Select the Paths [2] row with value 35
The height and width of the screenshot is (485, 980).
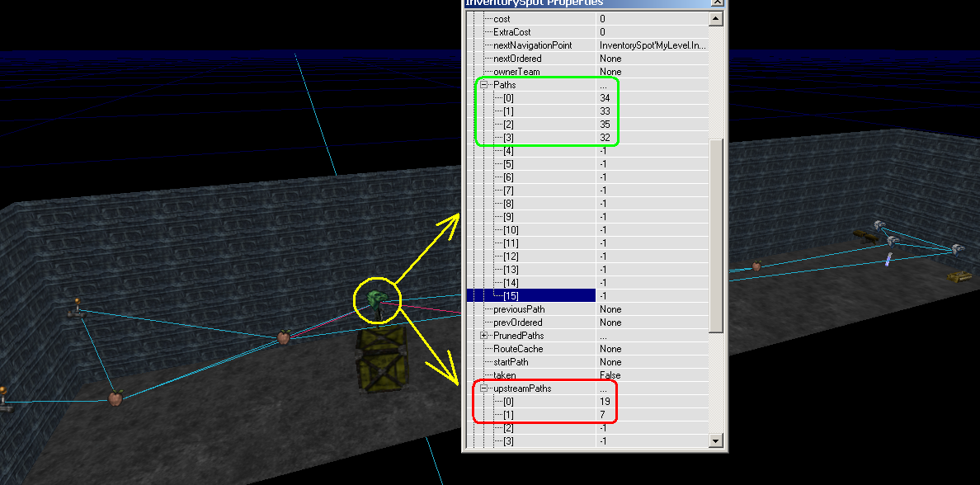point(587,125)
